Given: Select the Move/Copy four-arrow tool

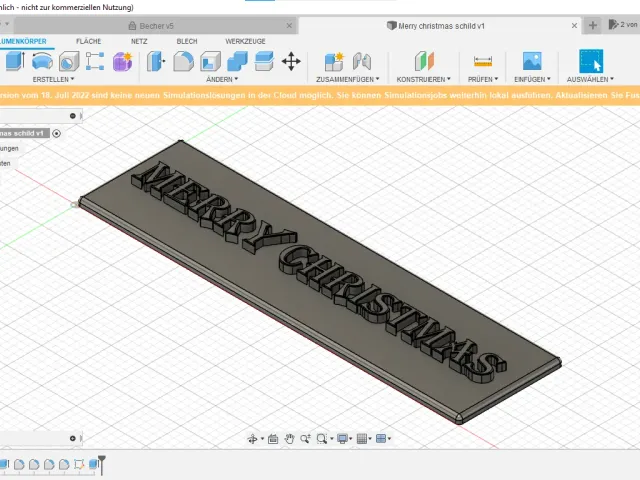Looking at the screenshot, I should coord(291,62).
